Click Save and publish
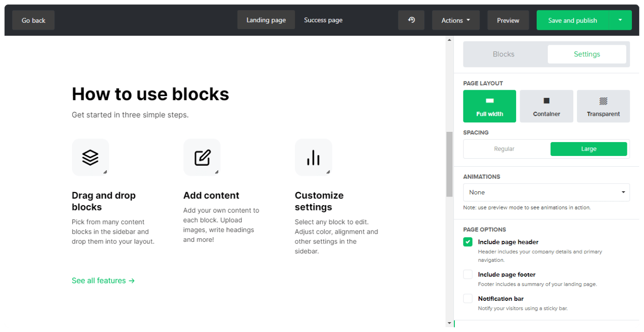This screenshot has width=644, height=332. tap(572, 20)
